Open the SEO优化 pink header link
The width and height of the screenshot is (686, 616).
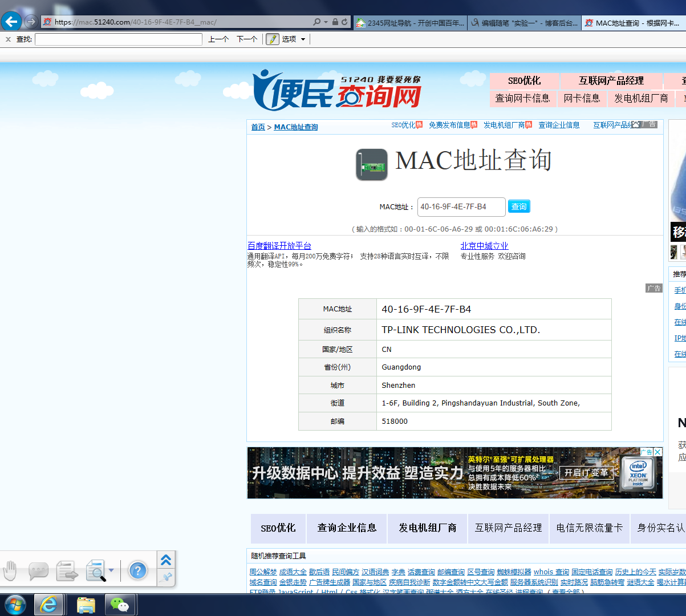pos(525,81)
